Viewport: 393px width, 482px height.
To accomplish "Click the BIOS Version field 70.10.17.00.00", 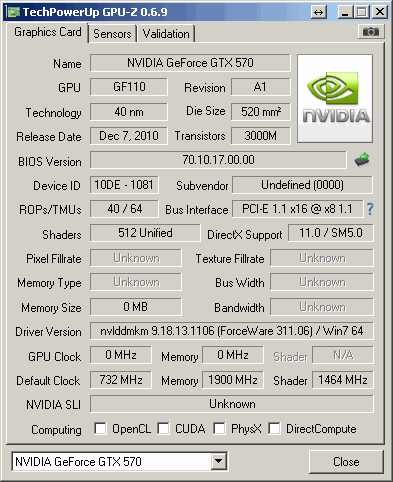I will pos(218,160).
